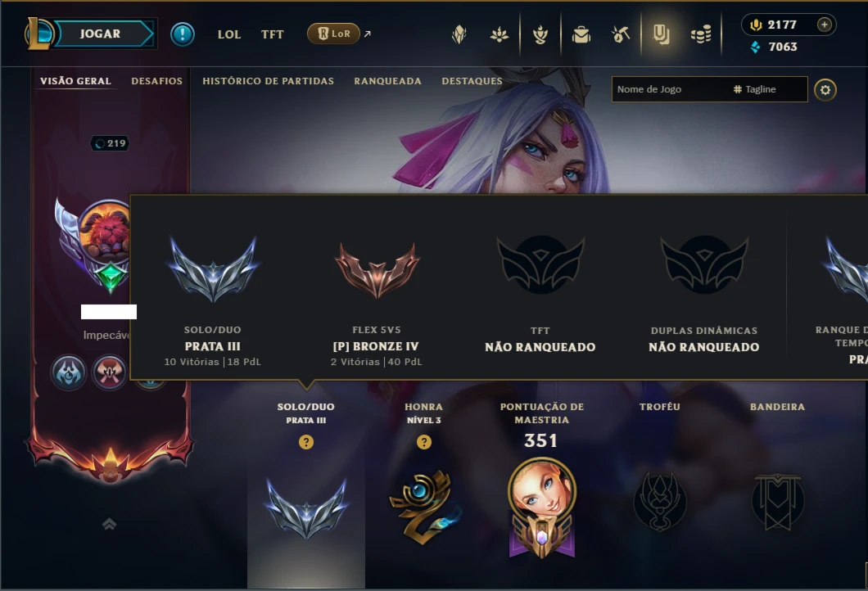Open the crossed tools crafting icon

pos(621,34)
